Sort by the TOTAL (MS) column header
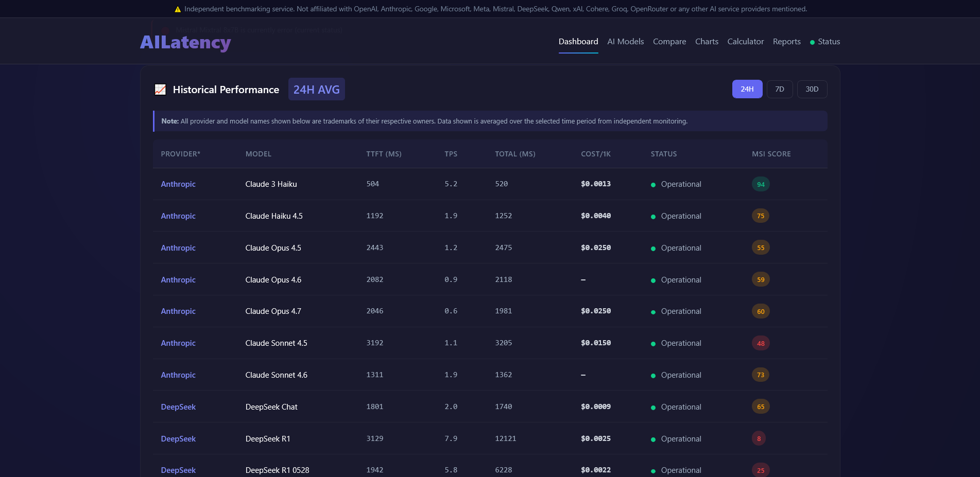The image size is (980, 477). pos(515,154)
